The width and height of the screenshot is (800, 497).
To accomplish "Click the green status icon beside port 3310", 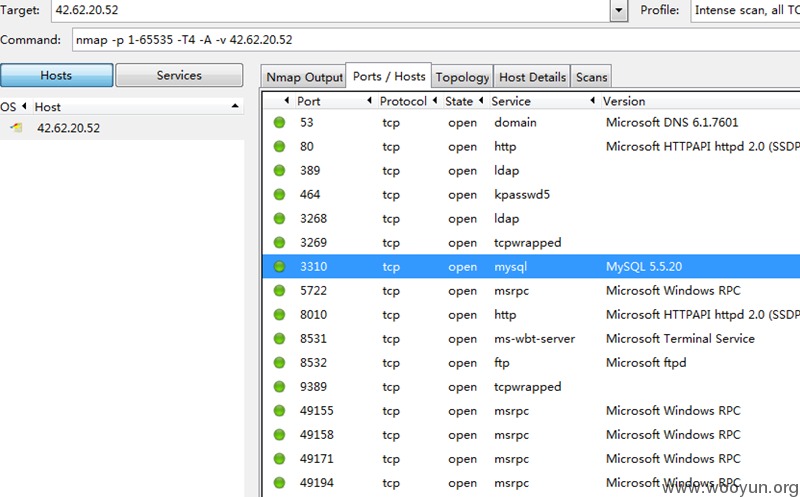I will [x=279, y=266].
